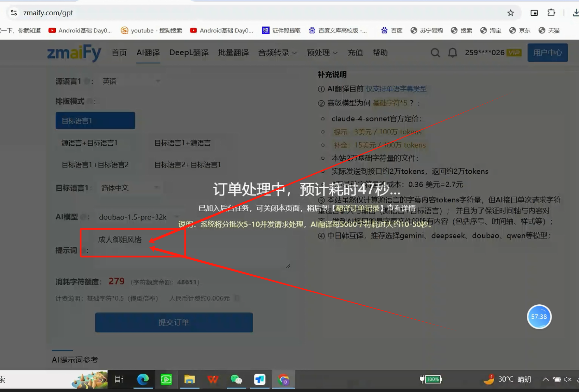Go to 首页 in the navigation
Viewport: 579px width, 392px height.
click(x=119, y=53)
